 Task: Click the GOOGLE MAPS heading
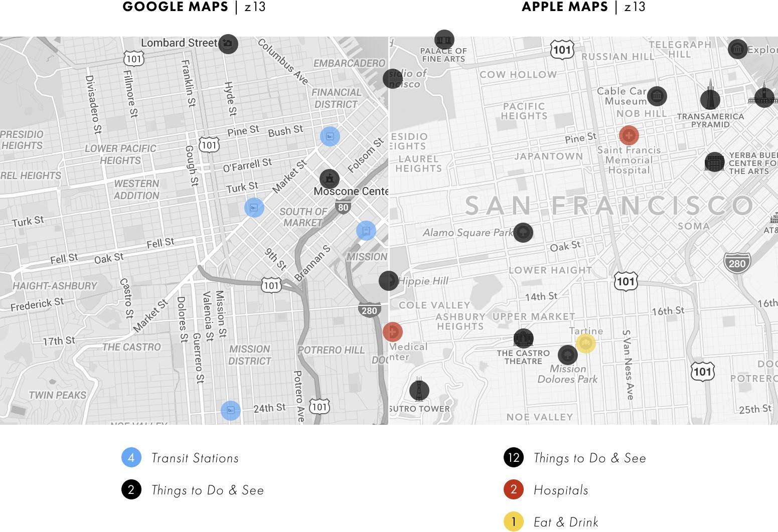[175, 7]
